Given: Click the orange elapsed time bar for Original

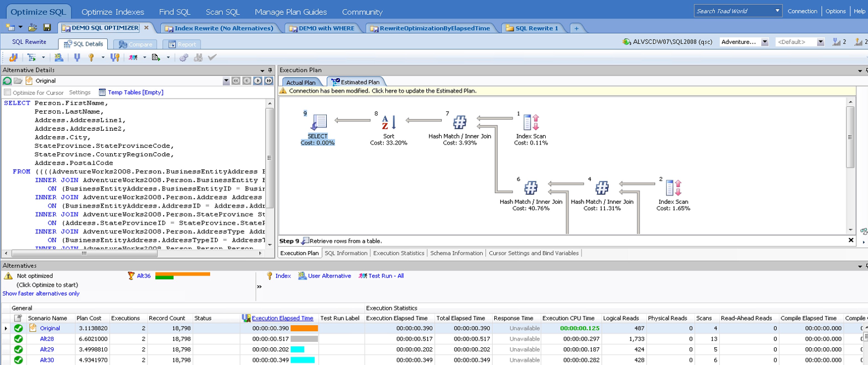Looking at the screenshot, I should (x=304, y=328).
